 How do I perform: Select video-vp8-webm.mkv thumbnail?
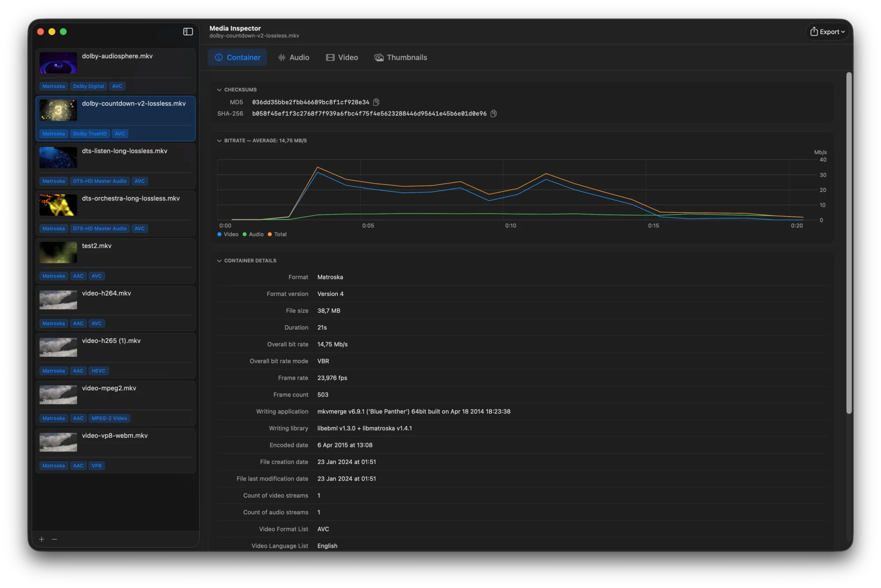[58, 442]
